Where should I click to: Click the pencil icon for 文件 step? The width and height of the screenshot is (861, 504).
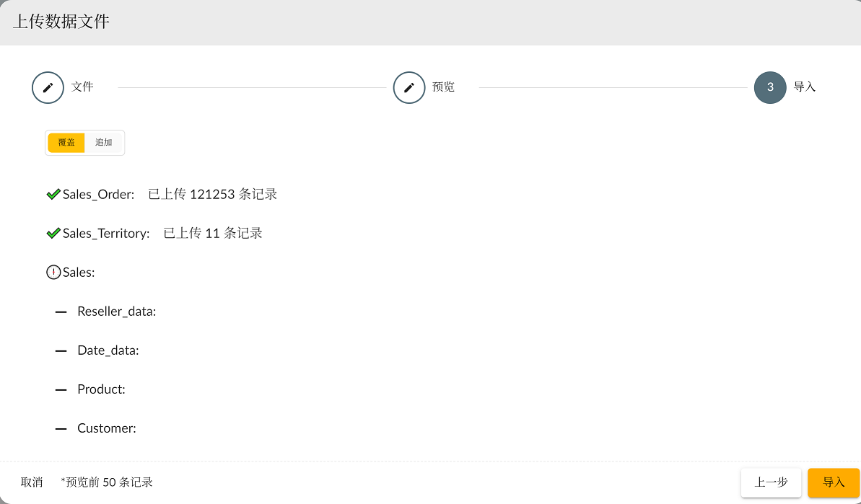pos(48,88)
